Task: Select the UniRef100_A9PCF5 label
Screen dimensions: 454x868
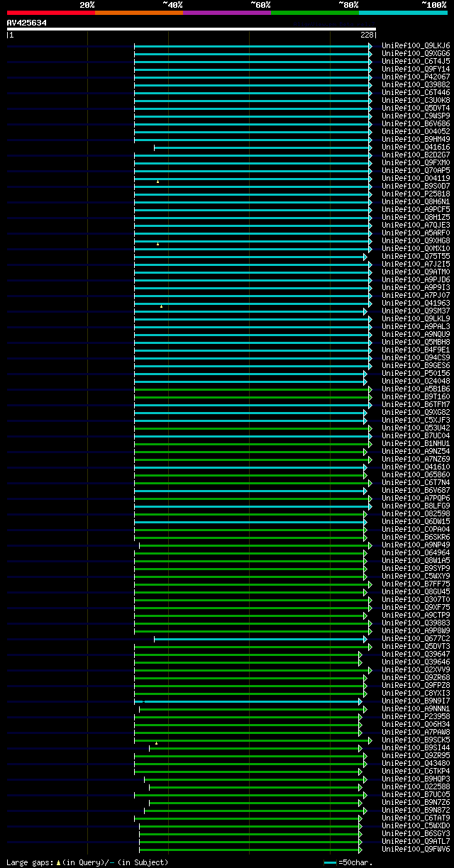Action: click(416, 209)
